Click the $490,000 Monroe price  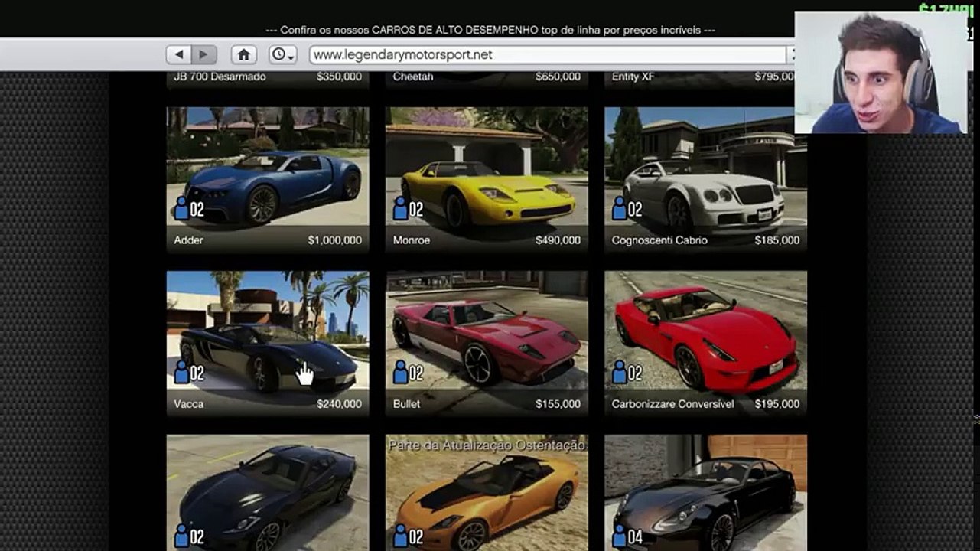tap(558, 240)
